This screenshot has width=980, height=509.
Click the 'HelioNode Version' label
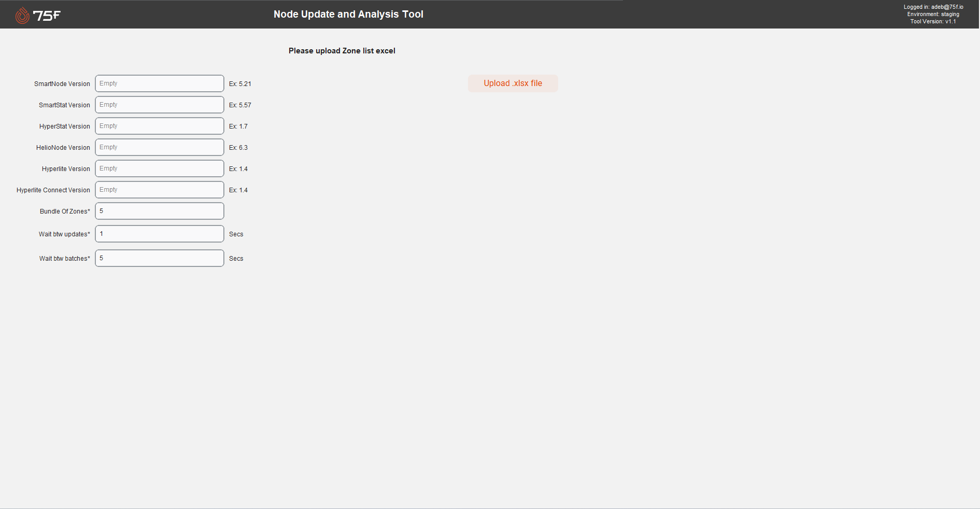63,148
